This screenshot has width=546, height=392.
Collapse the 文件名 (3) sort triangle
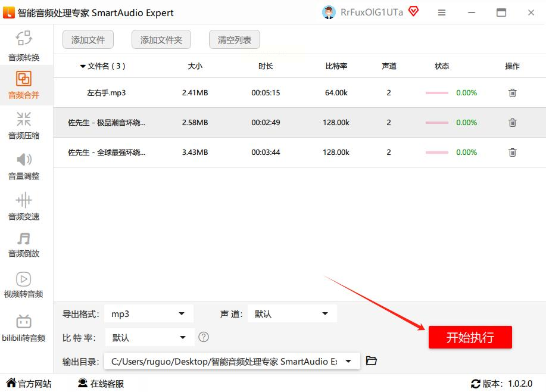(83, 66)
